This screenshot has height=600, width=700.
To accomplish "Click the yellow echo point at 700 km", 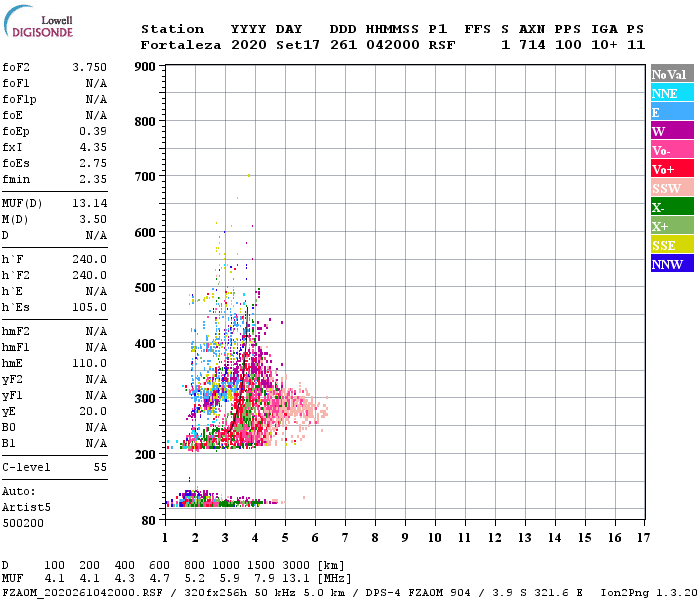I will click(249, 176).
